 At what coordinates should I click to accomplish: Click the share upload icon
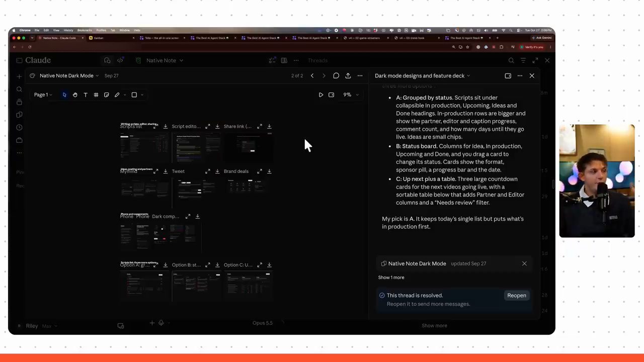click(348, 75)
